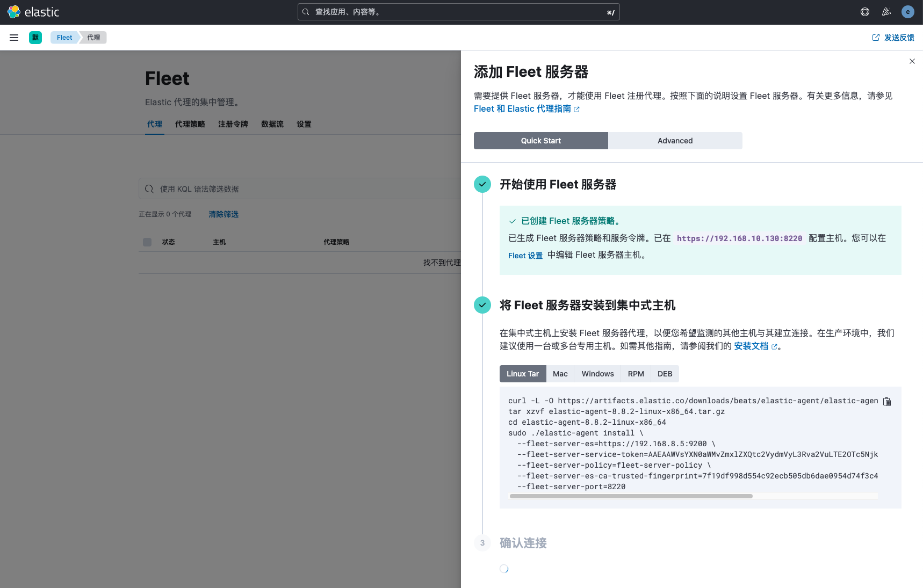Click the 确认连接 step title
This screenshot has height=588, width=923.
tap(523, 543)
